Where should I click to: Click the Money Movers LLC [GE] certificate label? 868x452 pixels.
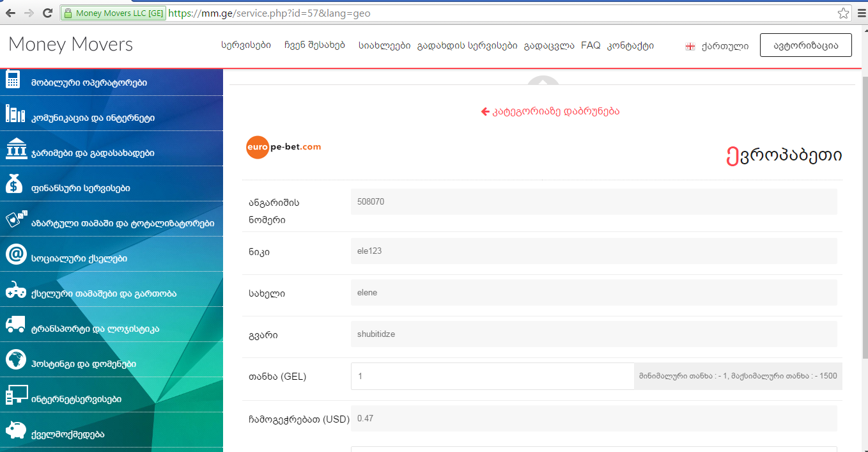(x=120, y=13)
